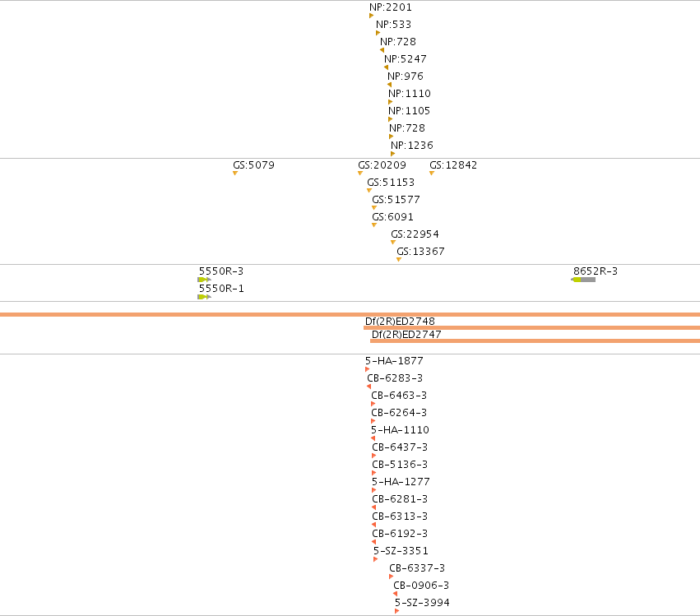Open the GS:51577 feature label
The width and height of the screenshot is (700, 616).
pos(396,200)
